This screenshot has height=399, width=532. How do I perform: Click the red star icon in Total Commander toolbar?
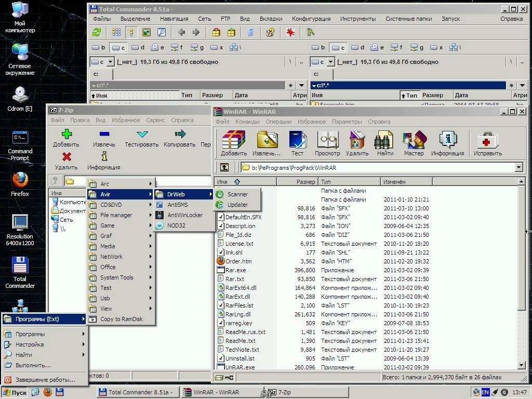[x=290, y=33]
